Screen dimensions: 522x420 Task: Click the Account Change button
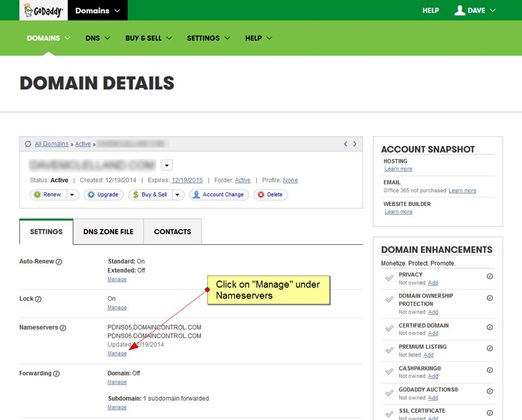point(219,195)
